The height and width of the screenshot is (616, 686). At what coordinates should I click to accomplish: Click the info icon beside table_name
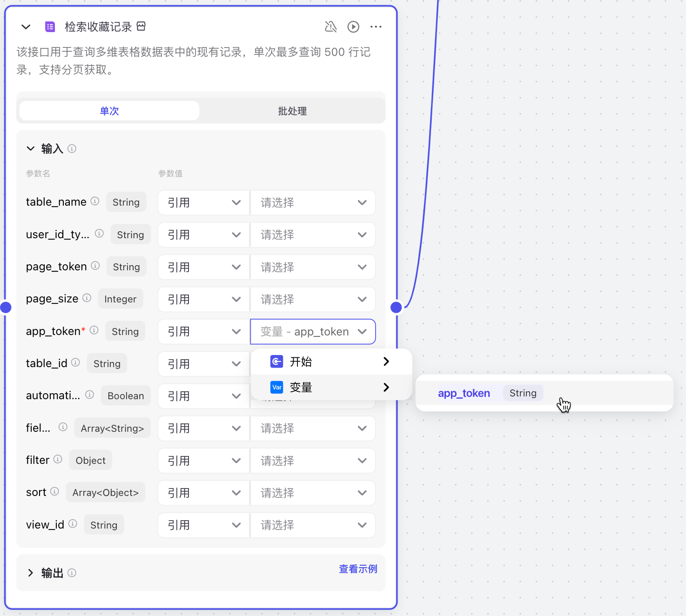[x=95, y=201]
